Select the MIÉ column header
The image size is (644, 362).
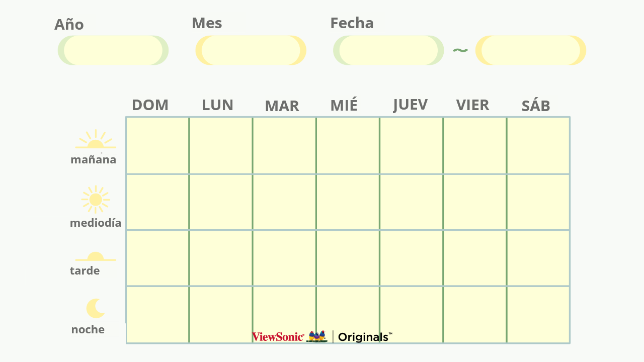point(344,106)
